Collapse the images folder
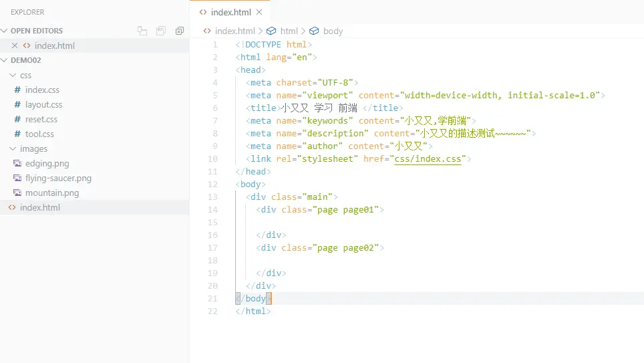 (13, 149)
